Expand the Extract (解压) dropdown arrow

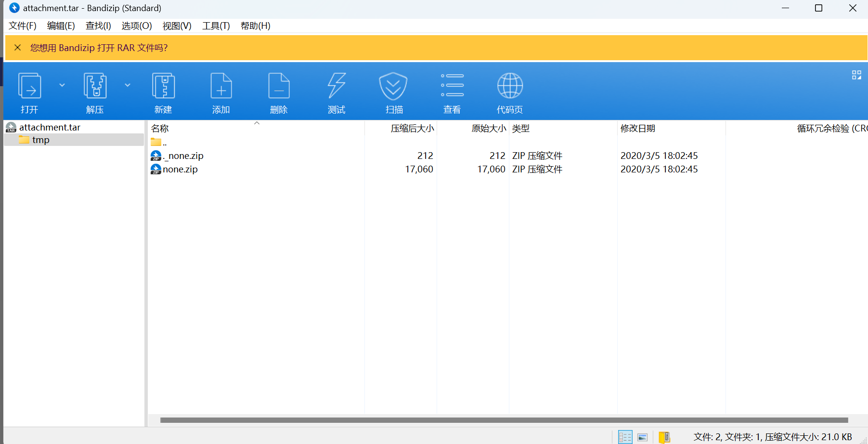pyautogui.click(x=128, y=85)
